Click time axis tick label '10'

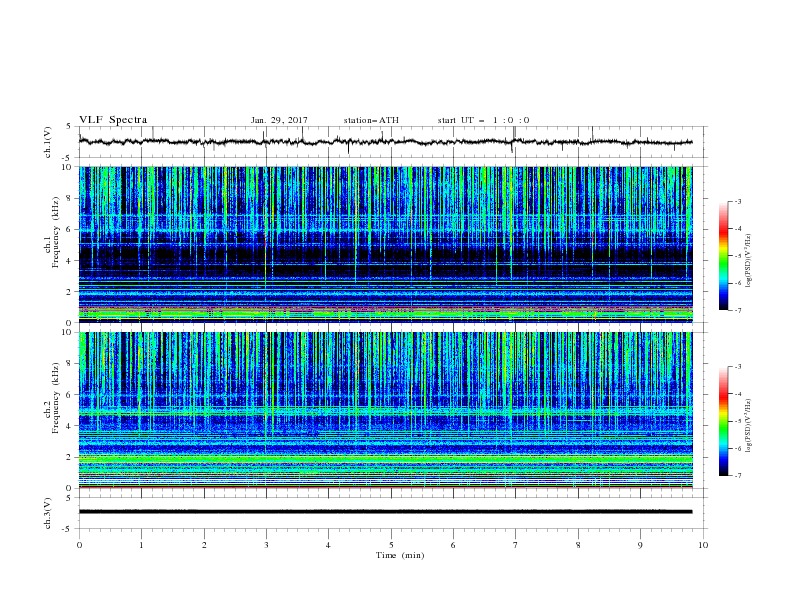tap(703, 545)
